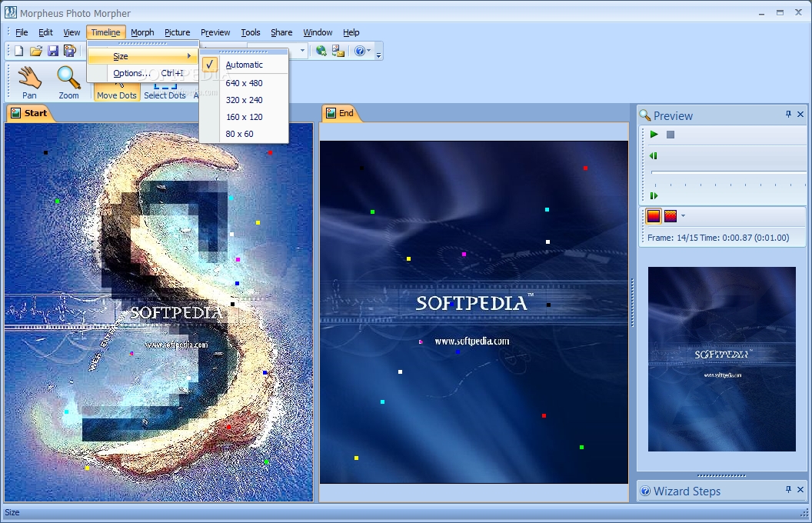The height and width of the screenshot is (523, 812).
Task: Open the Help menu
Action: tap(351, 32)
